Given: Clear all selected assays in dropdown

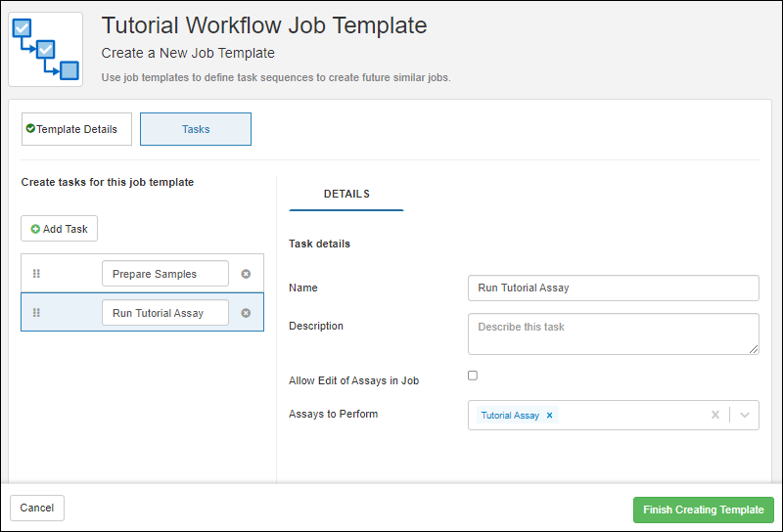Looking at the screenshot, I should [714, 415].
